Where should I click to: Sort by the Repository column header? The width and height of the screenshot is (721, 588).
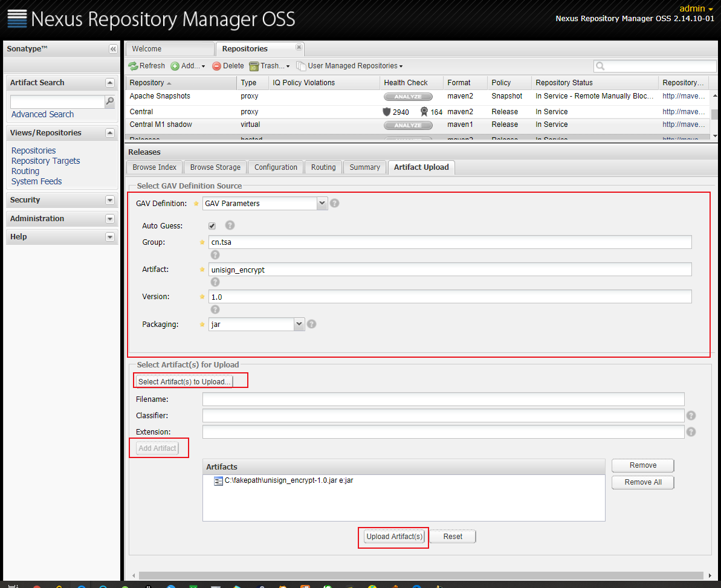181,83
